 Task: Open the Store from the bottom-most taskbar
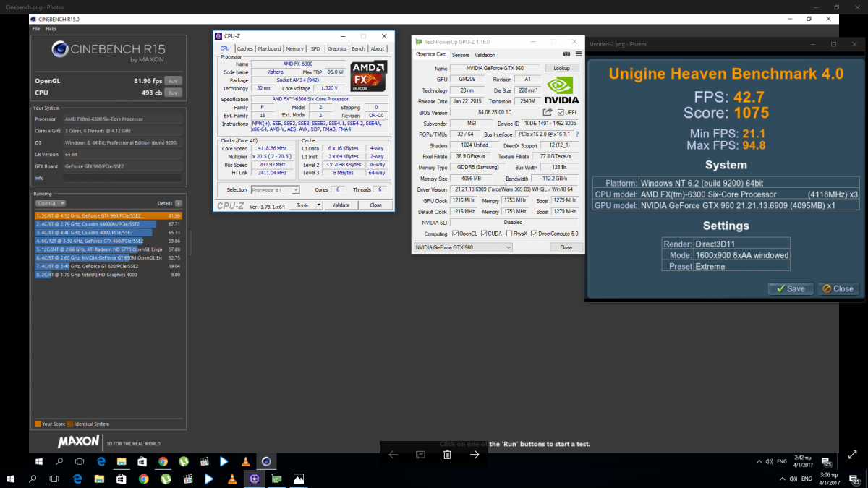point(121,479)
